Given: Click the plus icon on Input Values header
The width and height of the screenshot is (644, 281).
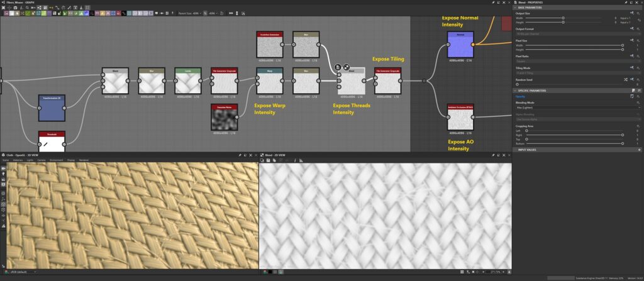Looking at the screenshot, I should click(x=640, y=150).
